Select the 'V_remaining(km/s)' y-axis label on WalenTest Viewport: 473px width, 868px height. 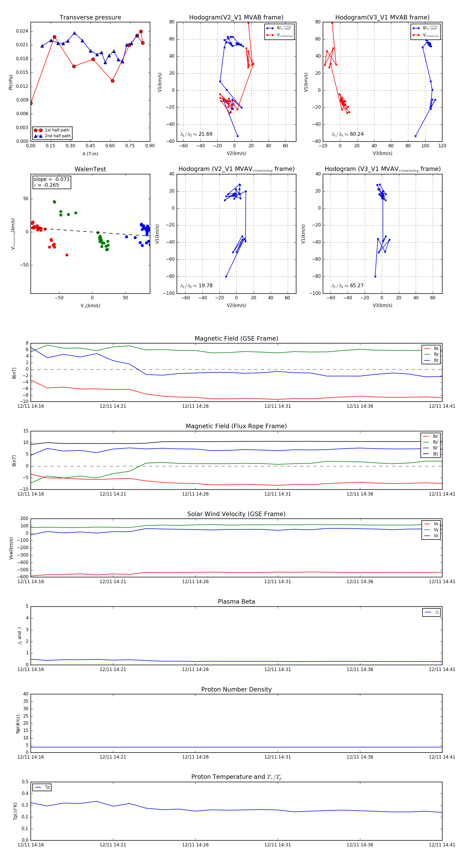[13, 234]
